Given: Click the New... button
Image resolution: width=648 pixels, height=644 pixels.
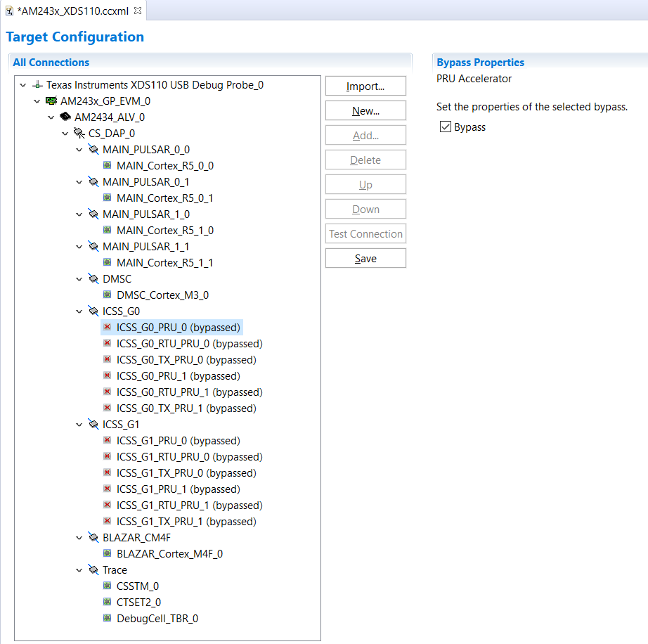Looking at the screenshot, I should click(365, 111).
